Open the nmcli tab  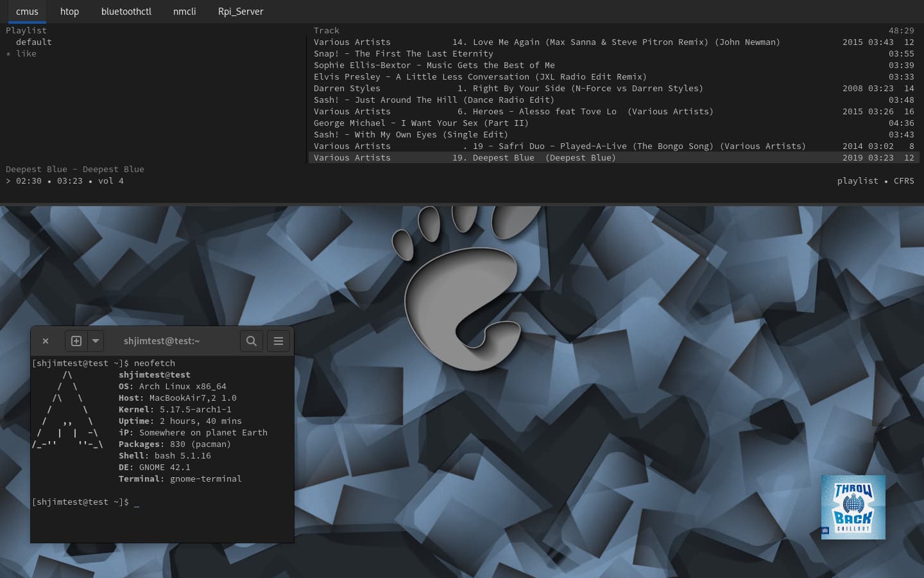(x=185, y=12)
